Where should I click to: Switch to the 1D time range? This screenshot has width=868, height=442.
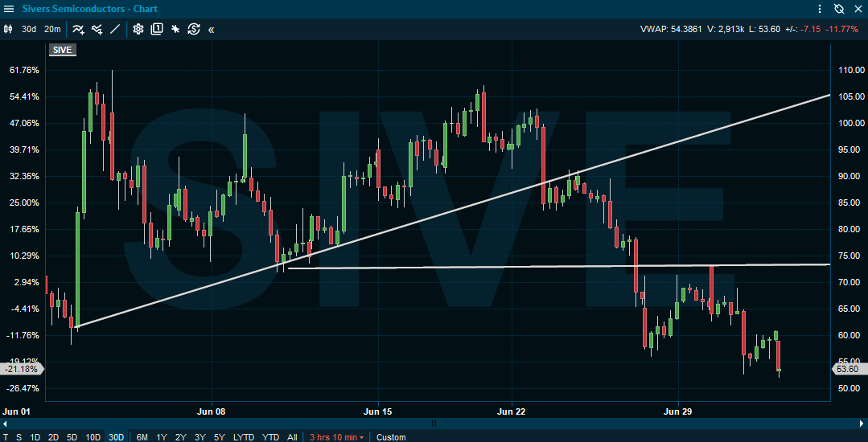click(35, 437)
